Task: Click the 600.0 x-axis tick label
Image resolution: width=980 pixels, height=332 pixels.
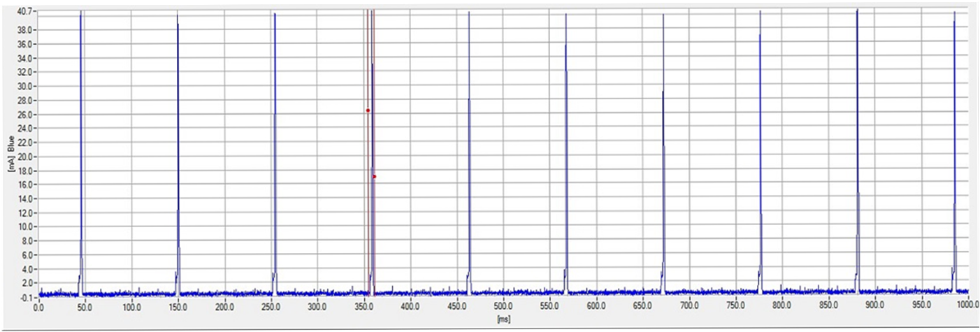Action: (x=596, y=307)
